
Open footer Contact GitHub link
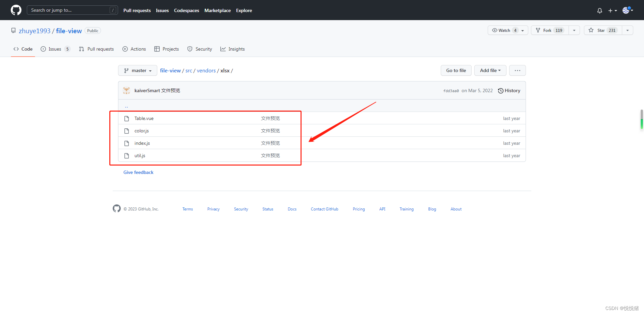(x=324, y=209)
